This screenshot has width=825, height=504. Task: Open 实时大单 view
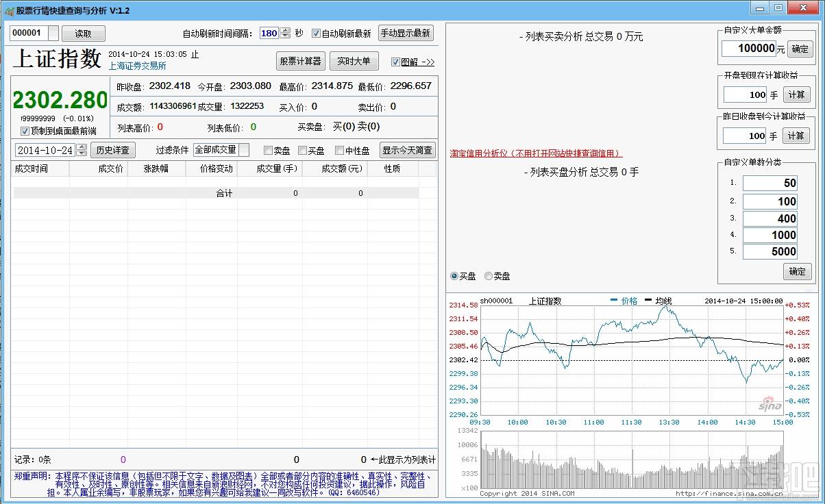[x=354, y=61]
